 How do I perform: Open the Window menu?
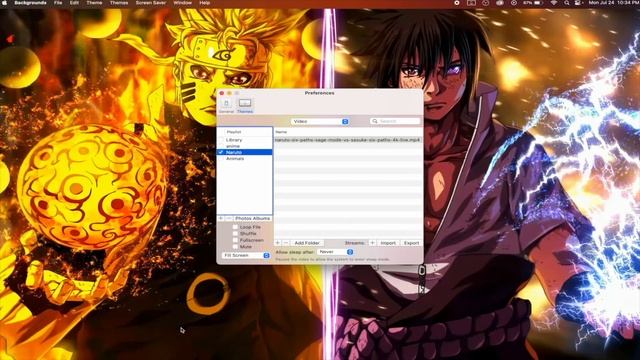(x=182, y=3)
